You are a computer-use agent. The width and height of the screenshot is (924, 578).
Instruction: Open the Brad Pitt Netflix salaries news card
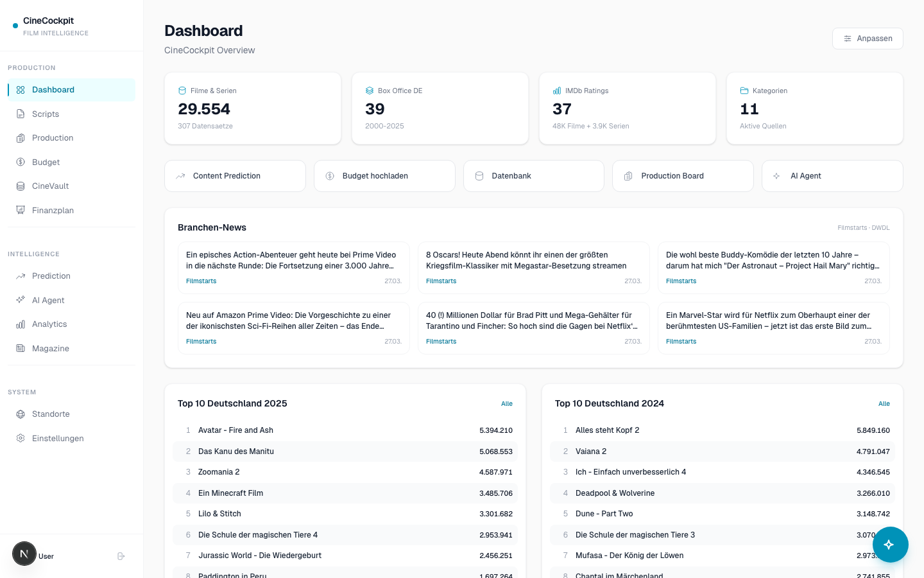[534, 328]
